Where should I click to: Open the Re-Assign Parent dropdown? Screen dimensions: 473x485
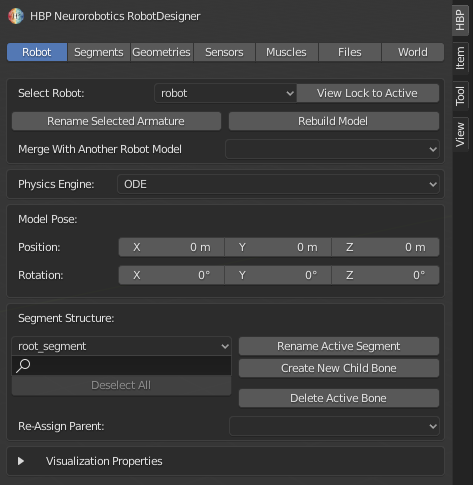(x=334, y=426)
